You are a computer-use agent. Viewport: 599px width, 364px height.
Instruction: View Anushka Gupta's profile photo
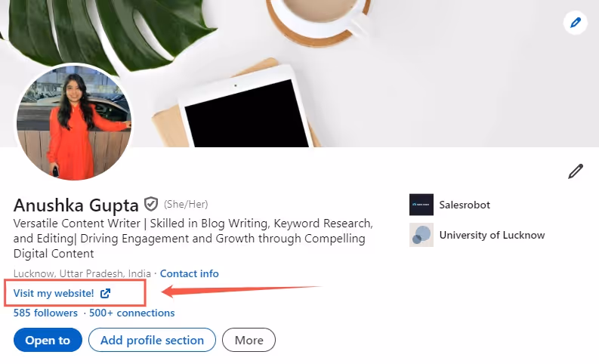click(x=74, y=122)
